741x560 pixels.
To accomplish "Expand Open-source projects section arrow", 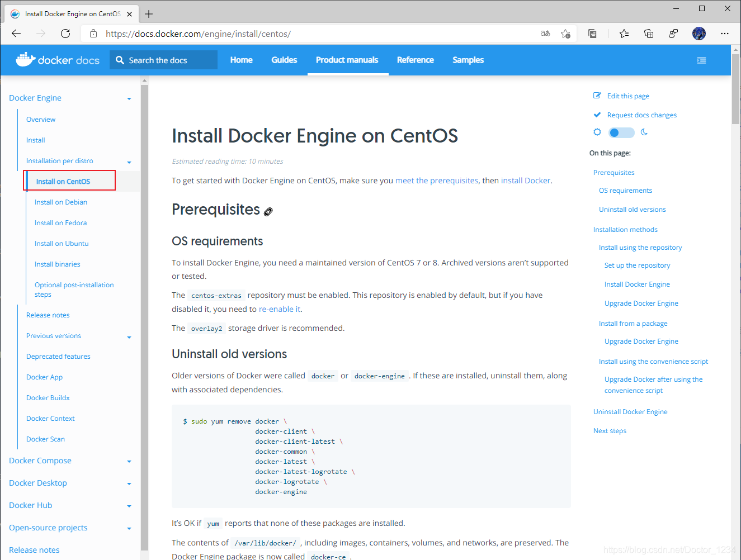I will [x=129, y=529].
